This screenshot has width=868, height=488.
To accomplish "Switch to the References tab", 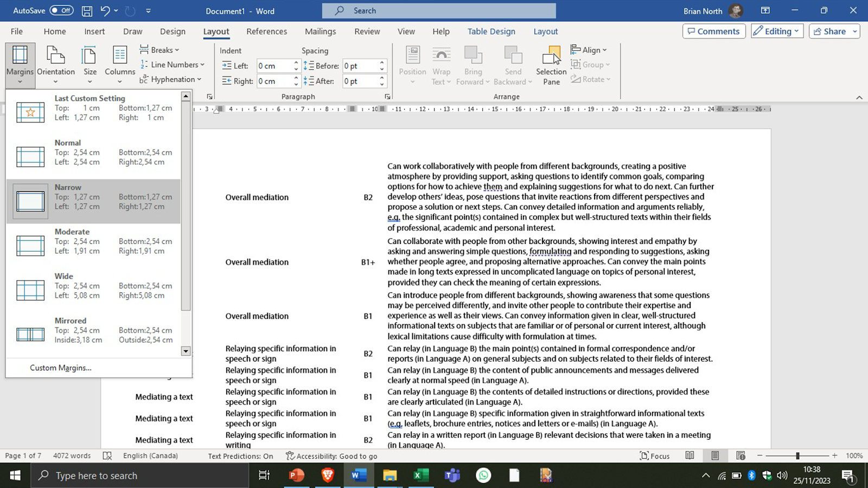I will coord(266,31).
